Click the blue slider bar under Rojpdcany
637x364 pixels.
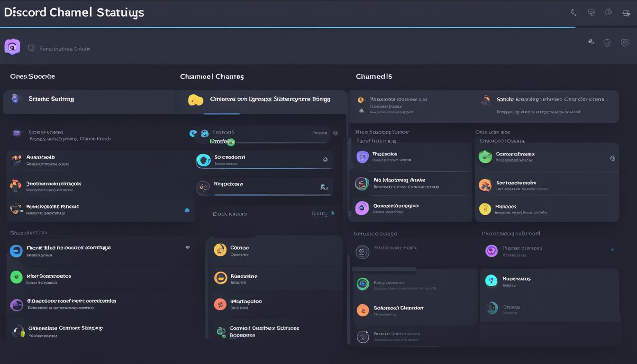point(265,194)
